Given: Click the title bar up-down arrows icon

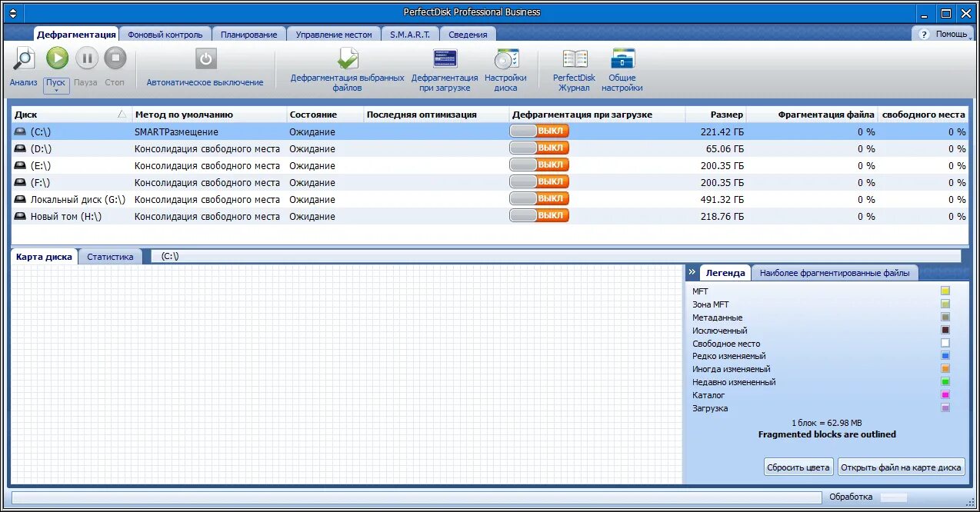Looking at the screenshot, I should coord(12,12).
